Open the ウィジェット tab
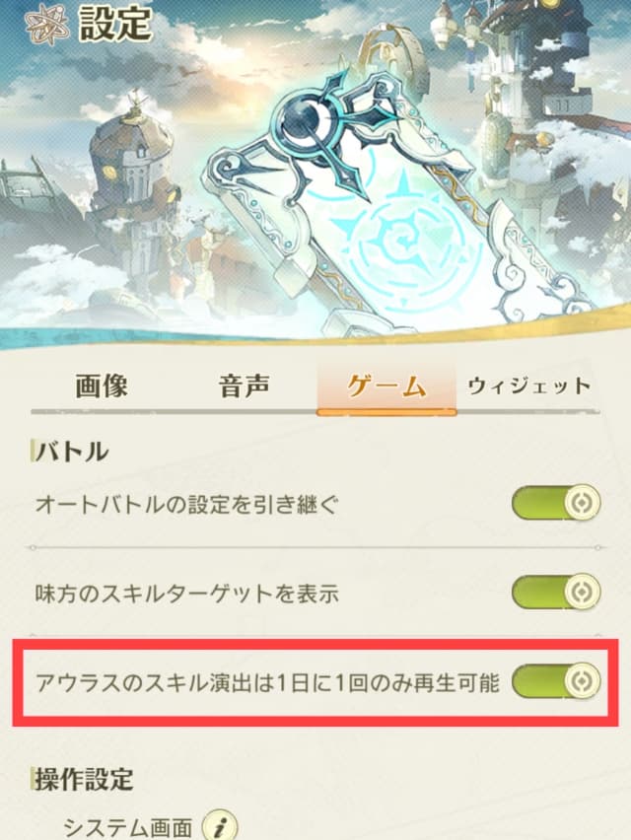The height and width of the screenshot is (840, 631). coord(528,385)
